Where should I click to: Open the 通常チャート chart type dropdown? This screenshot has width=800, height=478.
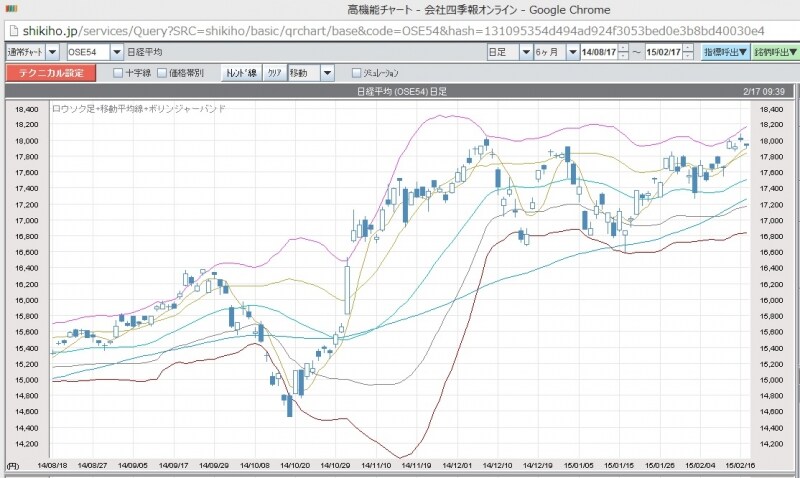tap(52, 51)
